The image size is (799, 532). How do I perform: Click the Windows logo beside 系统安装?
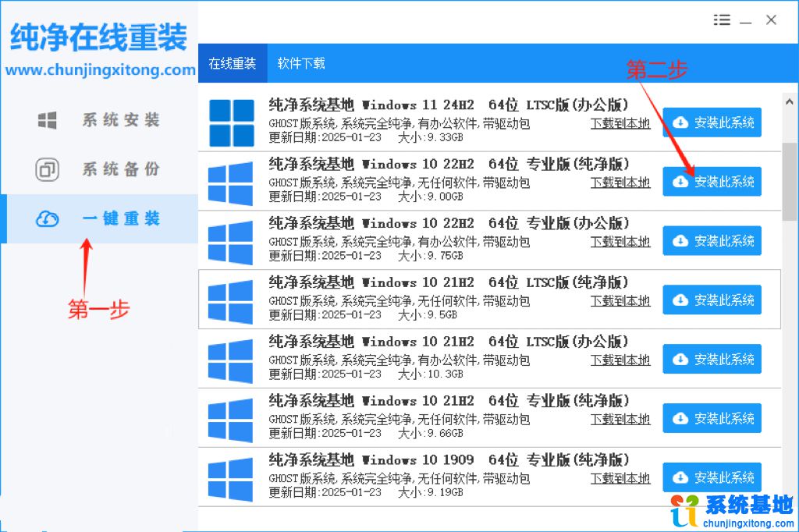(48, 120)
